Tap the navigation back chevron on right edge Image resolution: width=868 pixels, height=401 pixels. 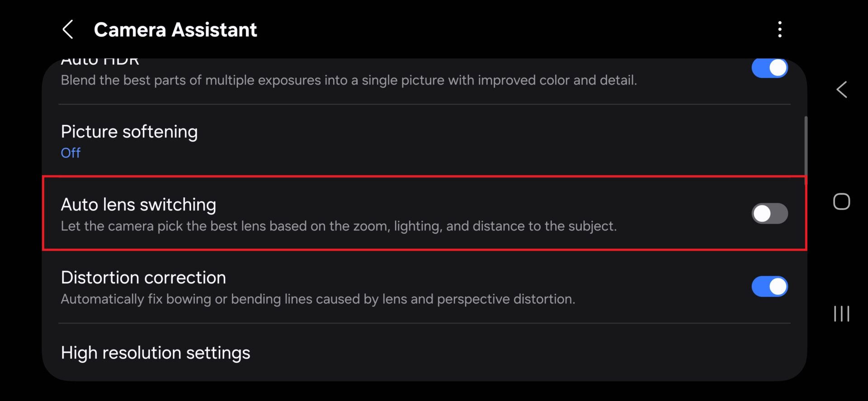842,90
